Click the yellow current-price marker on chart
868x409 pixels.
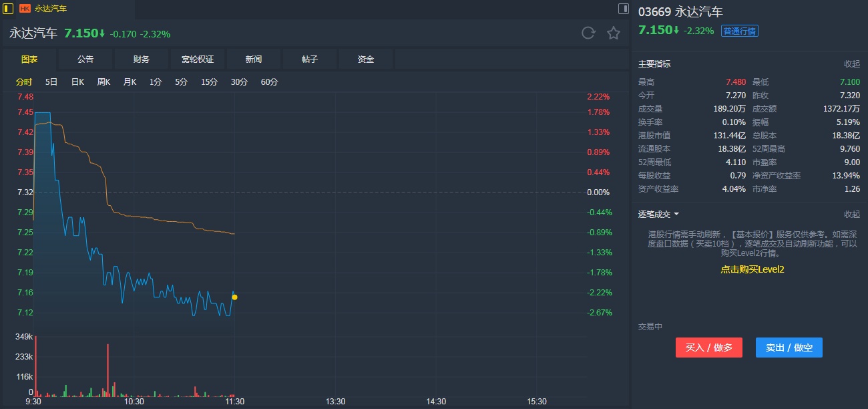pyautogui.click(x=234, y=297)
